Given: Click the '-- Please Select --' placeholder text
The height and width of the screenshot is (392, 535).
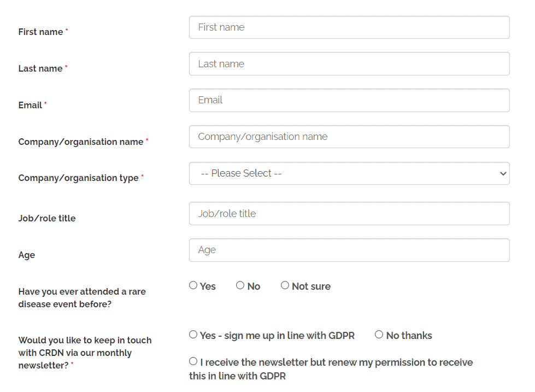Looking at the screenshot, I should 239,173.
